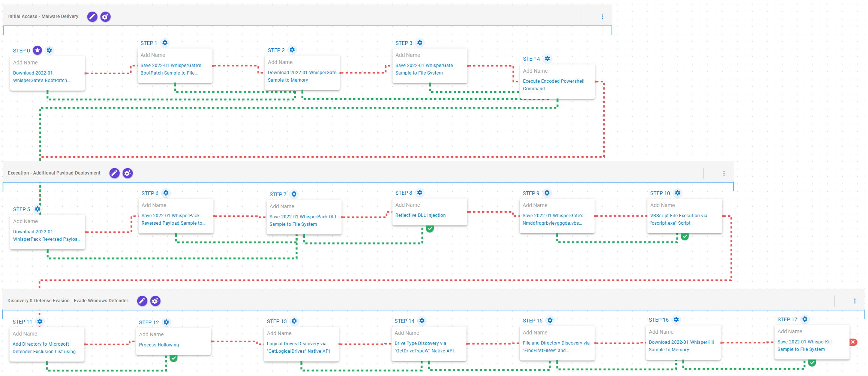Click Add Name field in STEP 15 card
Viewport: 868px width, 376px height.
(535, 333)
